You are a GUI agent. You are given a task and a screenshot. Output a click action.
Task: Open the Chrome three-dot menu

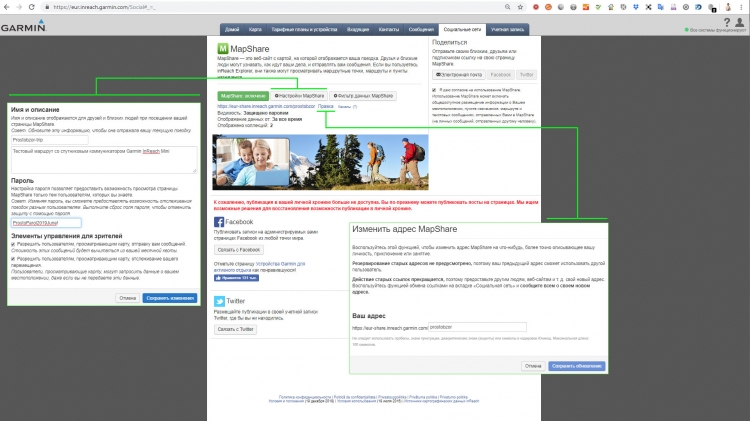tap(741, 7)
